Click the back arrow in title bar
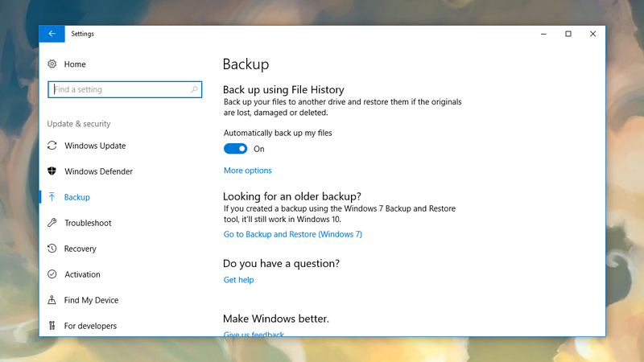Viewport: 644px width, 362px height. coord(52,34)
